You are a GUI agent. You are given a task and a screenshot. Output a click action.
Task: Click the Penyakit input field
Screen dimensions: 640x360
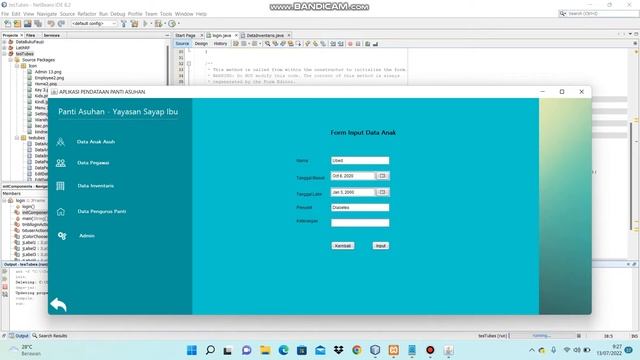coord(360,207)
